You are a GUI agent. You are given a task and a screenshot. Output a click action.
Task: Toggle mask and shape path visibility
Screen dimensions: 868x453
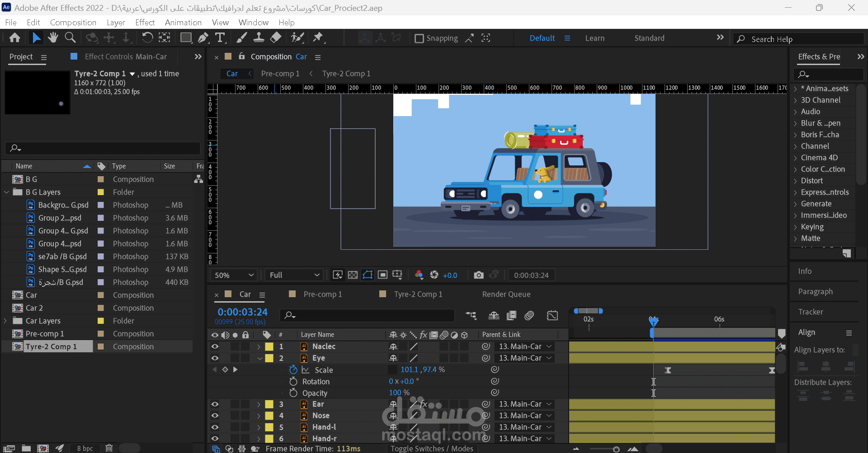368,275
